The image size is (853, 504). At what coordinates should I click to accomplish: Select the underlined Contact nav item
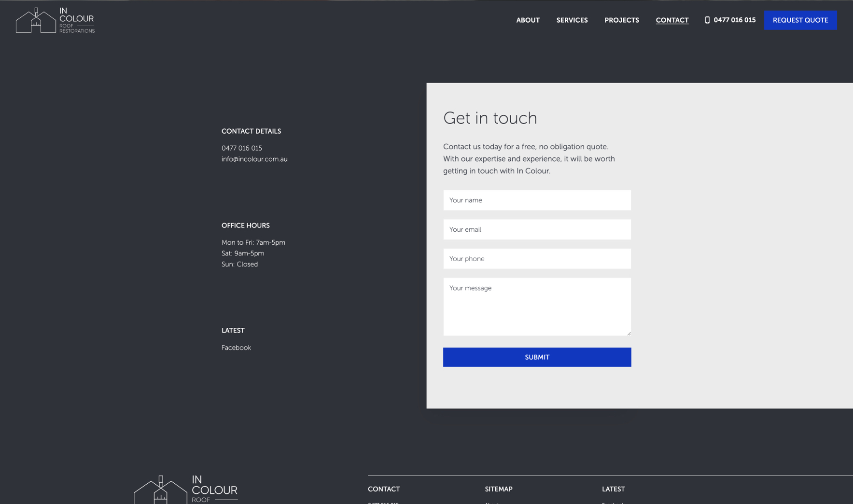(x=671, y=20)
